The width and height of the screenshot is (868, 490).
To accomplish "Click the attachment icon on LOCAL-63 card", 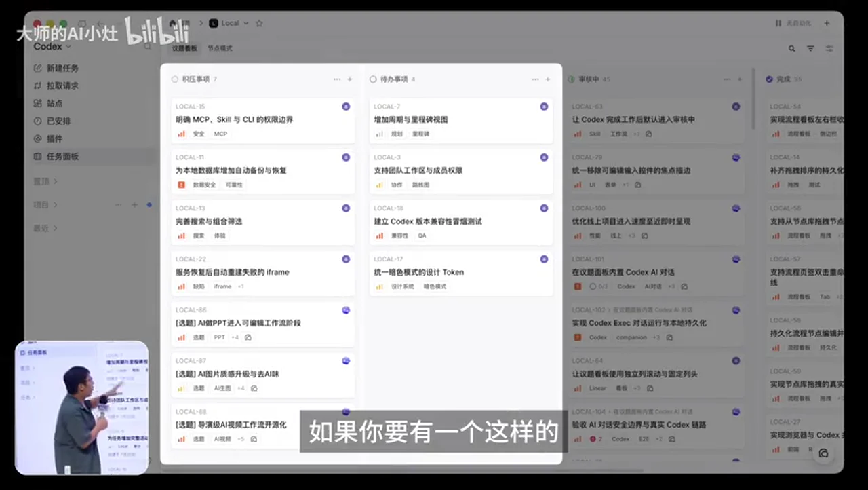I will click(x=649, y=134).
